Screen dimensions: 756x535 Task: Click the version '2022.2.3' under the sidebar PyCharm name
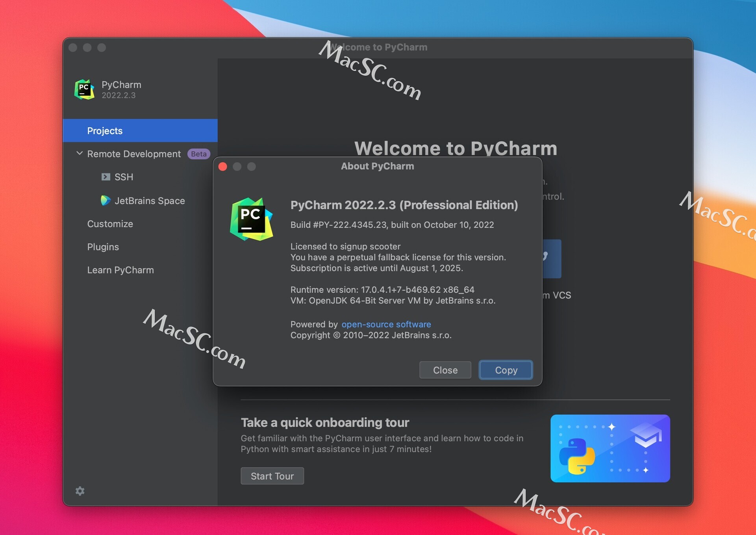point(119,95)
